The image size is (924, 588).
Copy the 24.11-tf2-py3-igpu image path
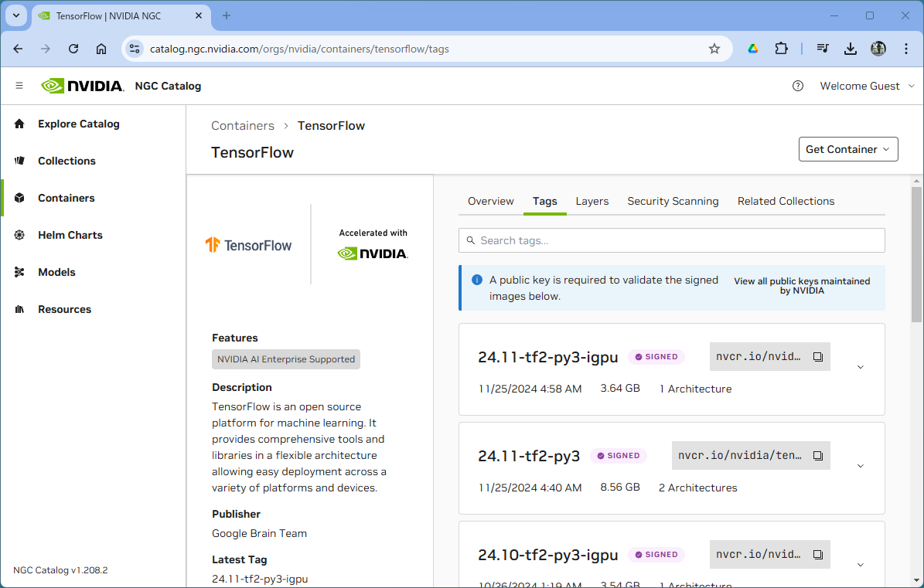(817, 357)
